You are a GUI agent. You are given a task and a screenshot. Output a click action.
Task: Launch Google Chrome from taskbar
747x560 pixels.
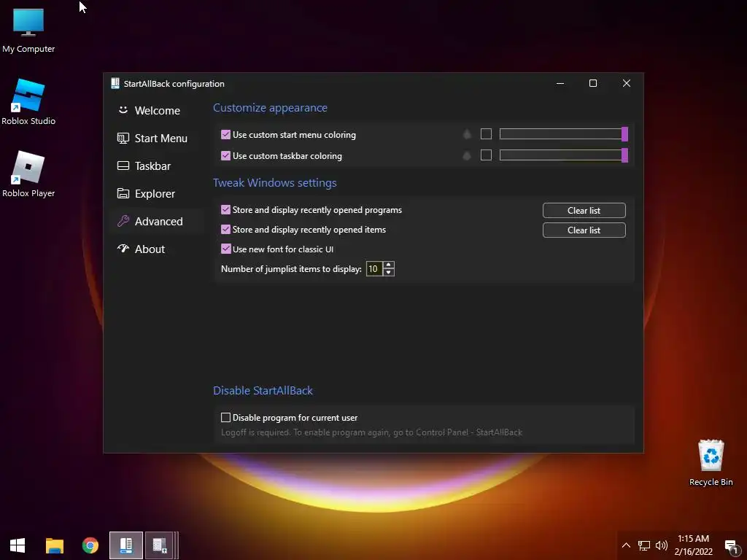90,545
